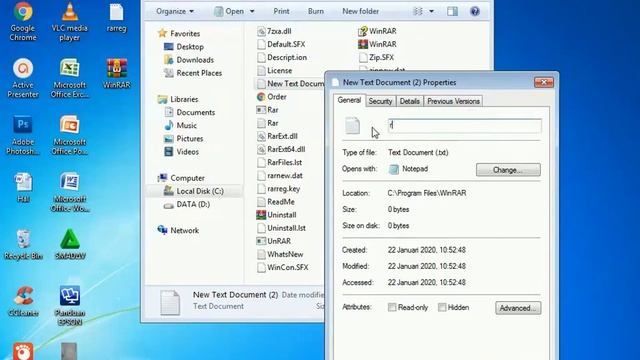
Task: Select 7zxa.dll file
Action: coord(274,31)
